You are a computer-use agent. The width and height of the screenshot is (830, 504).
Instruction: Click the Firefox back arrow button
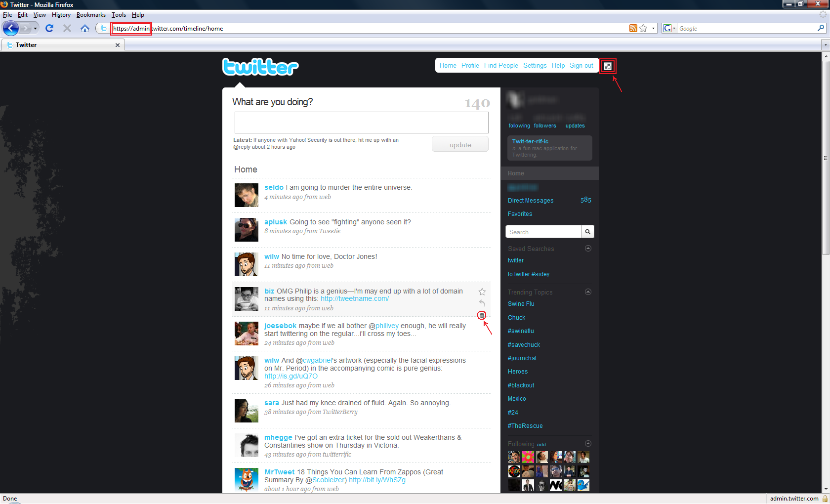11,29
